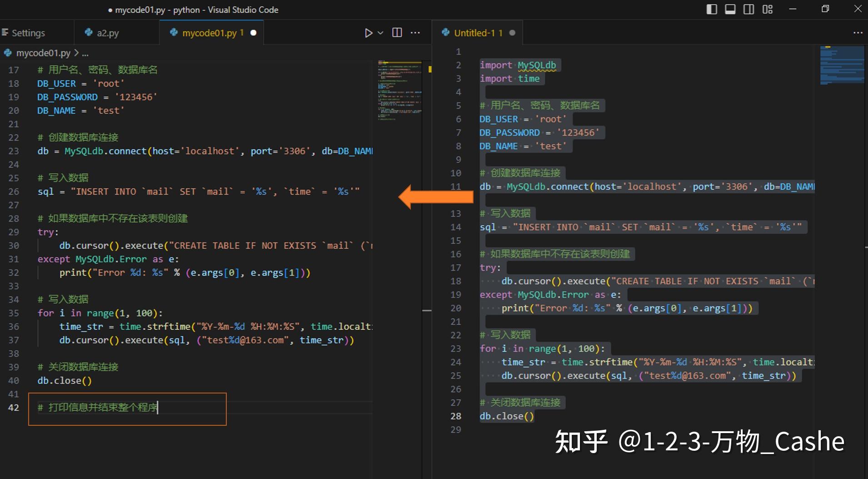Click the Python icon on the a2.py tab

point(88,32)
